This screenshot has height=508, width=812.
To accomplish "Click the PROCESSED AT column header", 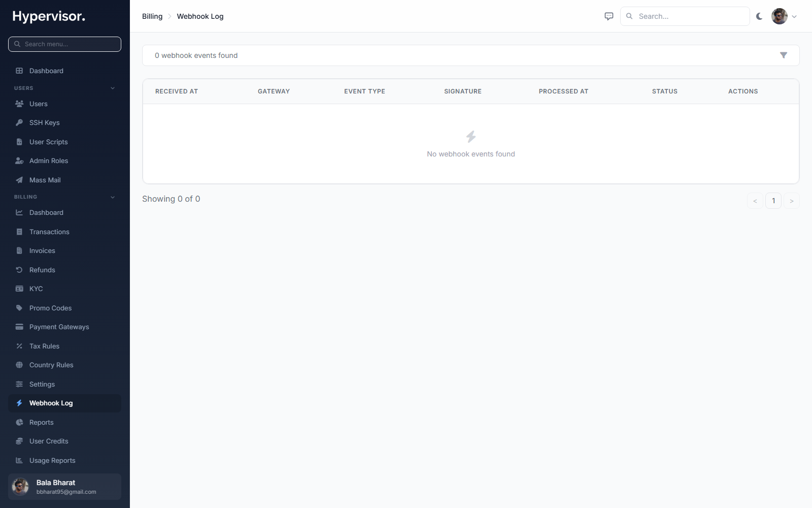I will pyautogui.click(x=563, y=91).
